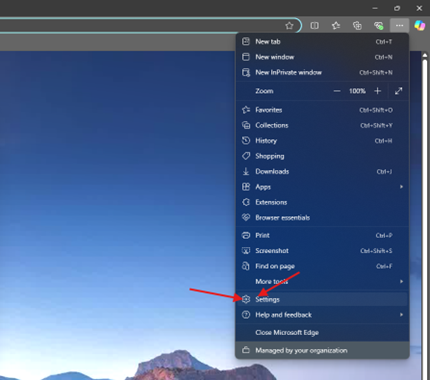The height and width of the screenshot is (380, 430).
Task: Open History from the menu
Action: coord(322,141)
